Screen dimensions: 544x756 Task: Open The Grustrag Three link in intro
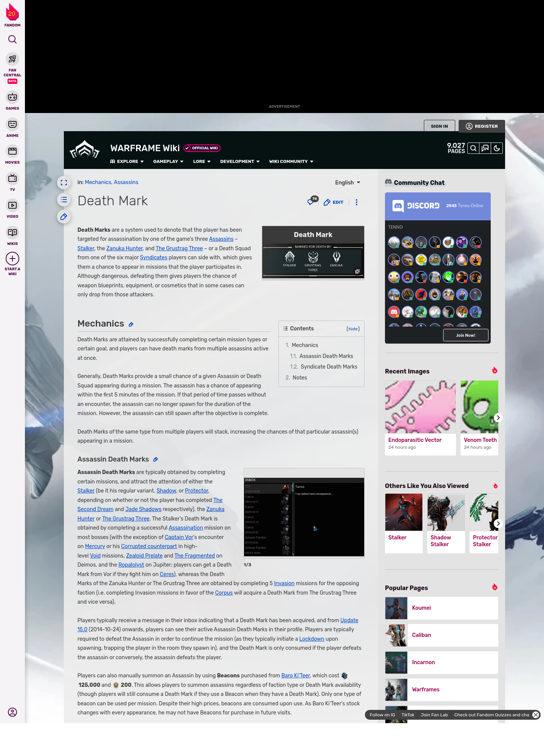(179, 248)
